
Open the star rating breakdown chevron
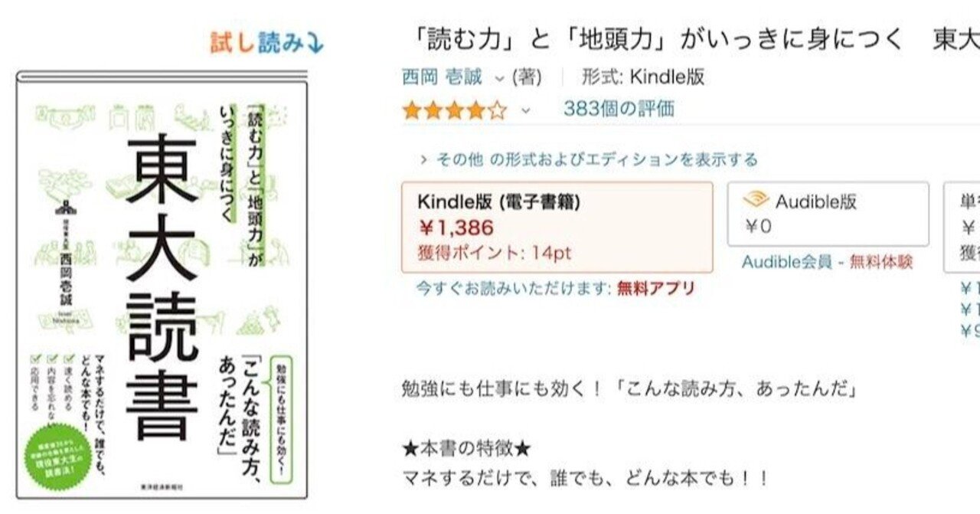pos(525,111)
